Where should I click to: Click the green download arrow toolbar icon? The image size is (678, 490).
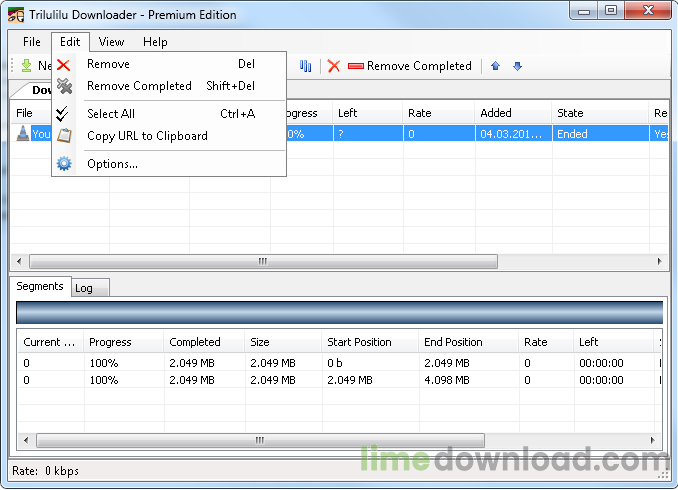coord(26,66)
